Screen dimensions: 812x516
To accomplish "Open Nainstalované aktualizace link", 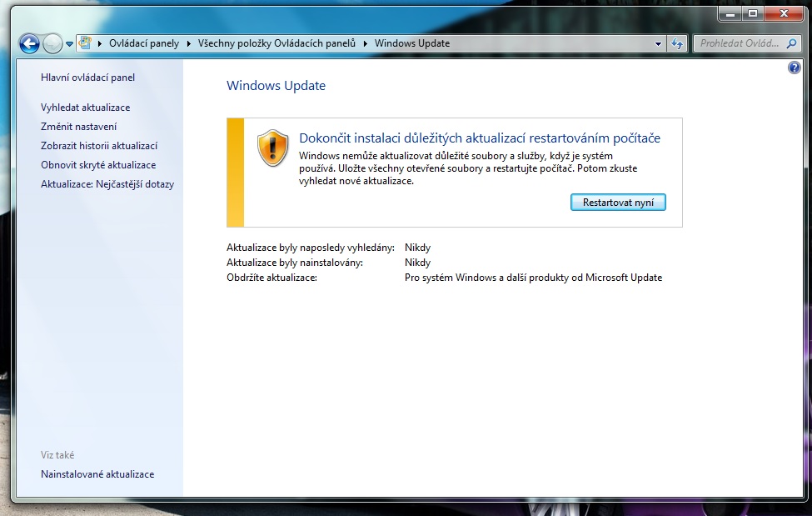I will point(97,474).
